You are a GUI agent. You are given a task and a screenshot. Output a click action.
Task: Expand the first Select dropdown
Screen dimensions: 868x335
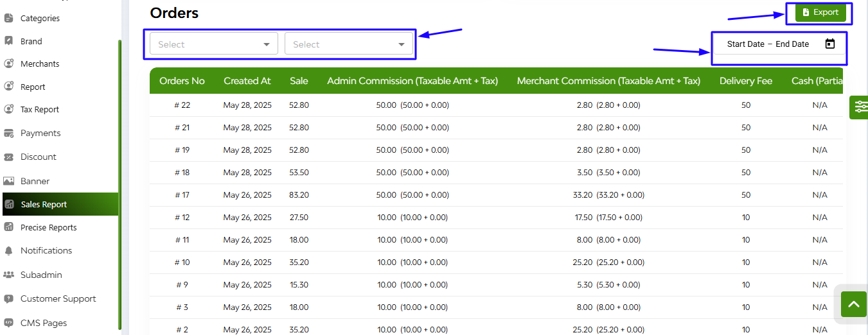coord(214,44)
